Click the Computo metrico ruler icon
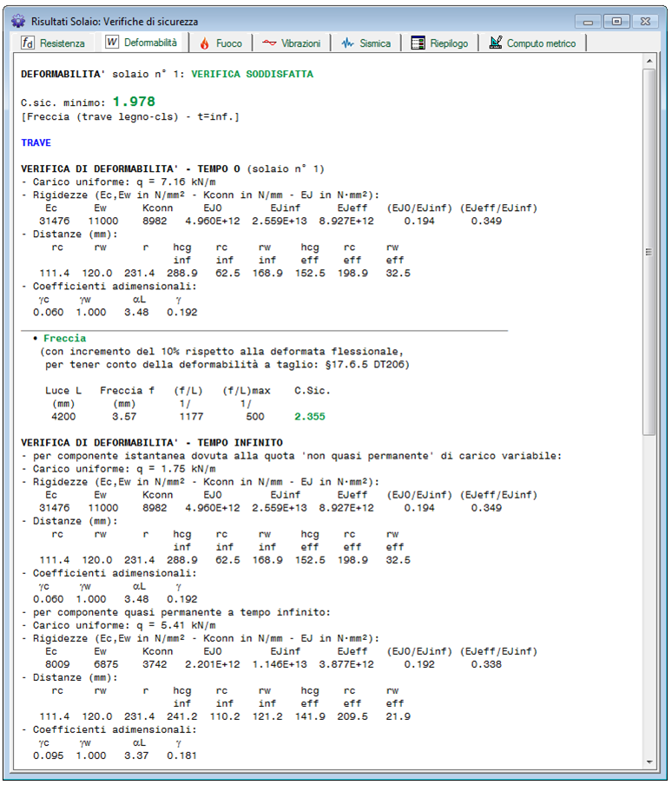 coord(496,43)
